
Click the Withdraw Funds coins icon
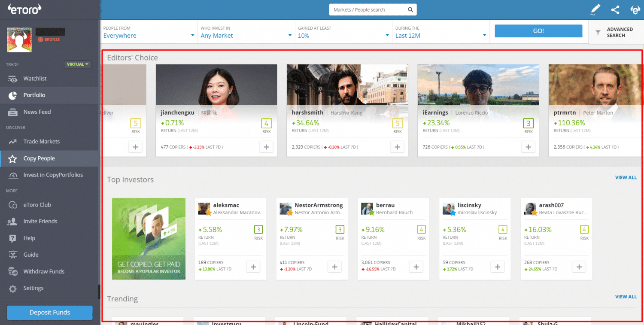[13, 272]
